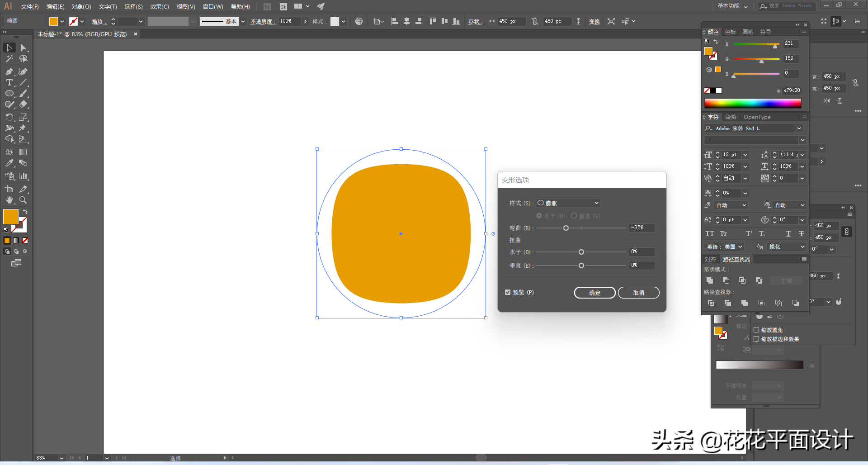This screenshot has height=465, width=868.
Task: Click the 不透明度 opacity link
Action: [x=263, y=22]
